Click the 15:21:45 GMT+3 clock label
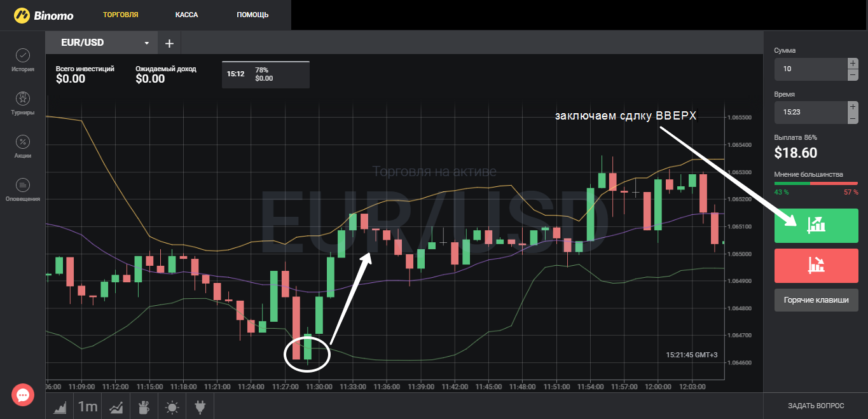 (692, 355)
